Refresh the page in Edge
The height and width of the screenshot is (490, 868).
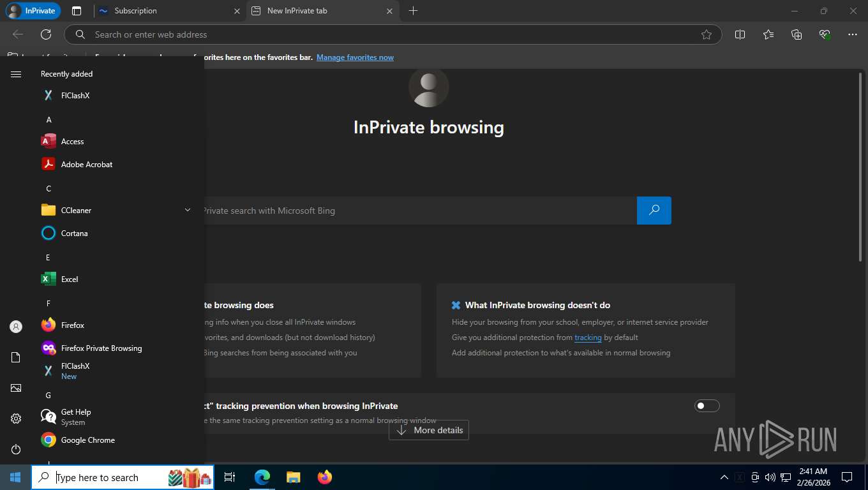click(x=46, y=34)
